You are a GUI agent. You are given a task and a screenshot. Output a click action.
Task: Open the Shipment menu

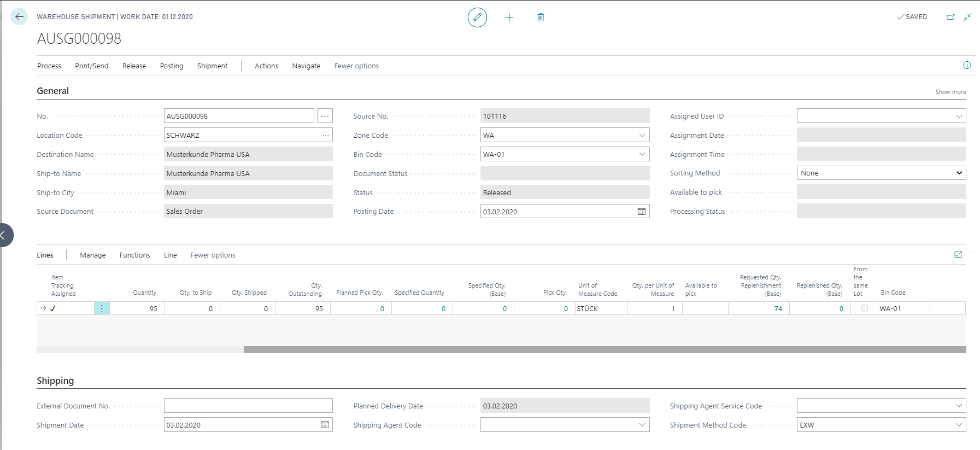click(213, 66)
